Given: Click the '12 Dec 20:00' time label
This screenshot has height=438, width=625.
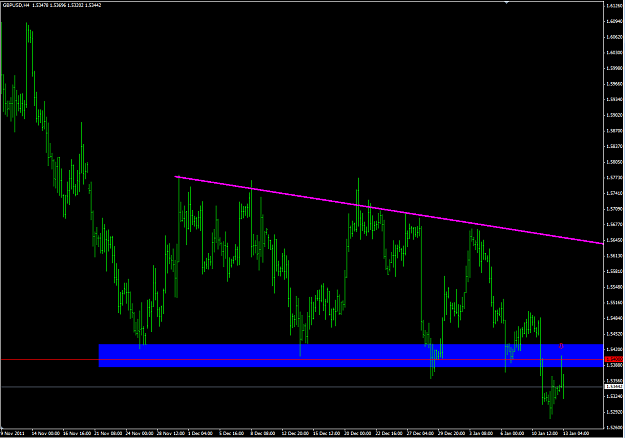Looking at the screenshot, I should tap(295, 433).
